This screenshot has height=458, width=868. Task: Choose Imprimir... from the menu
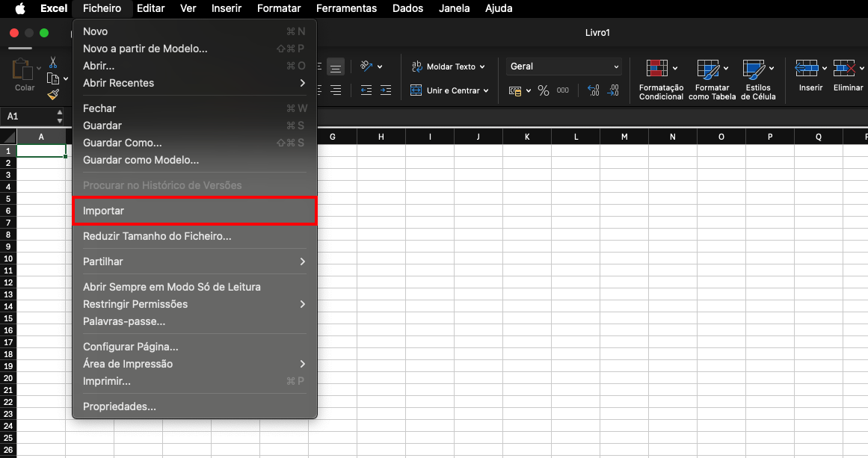tap(107, 381)
